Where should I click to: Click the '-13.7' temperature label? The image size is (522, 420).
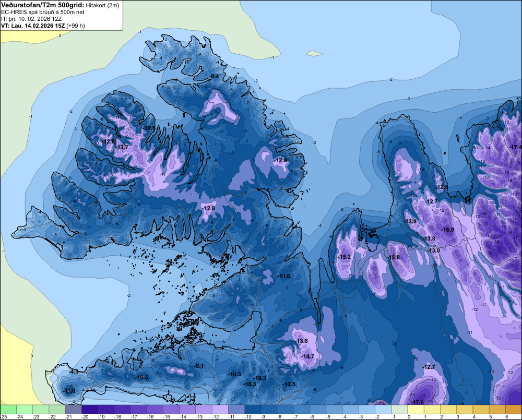(x=122, y=147)
